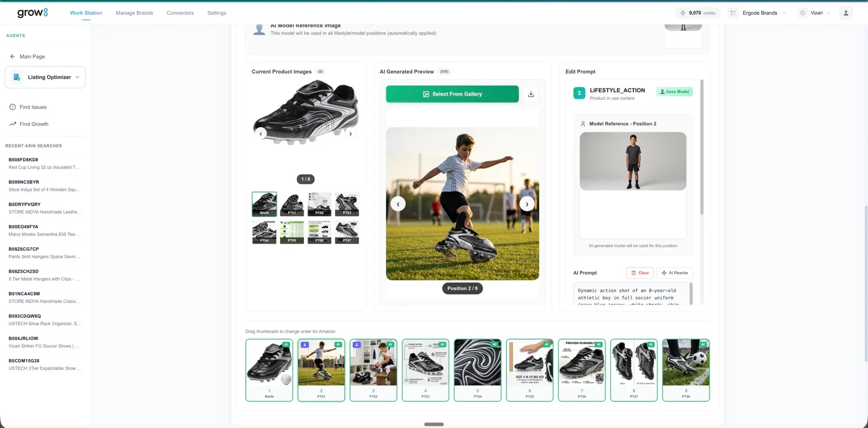
Task: Click the lightning credits icon
Action: (683, 13)
